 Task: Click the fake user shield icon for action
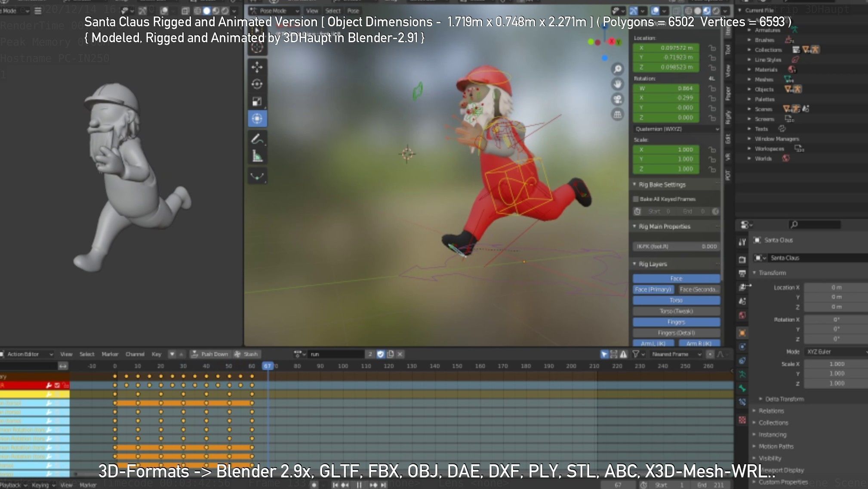(380, 354)
